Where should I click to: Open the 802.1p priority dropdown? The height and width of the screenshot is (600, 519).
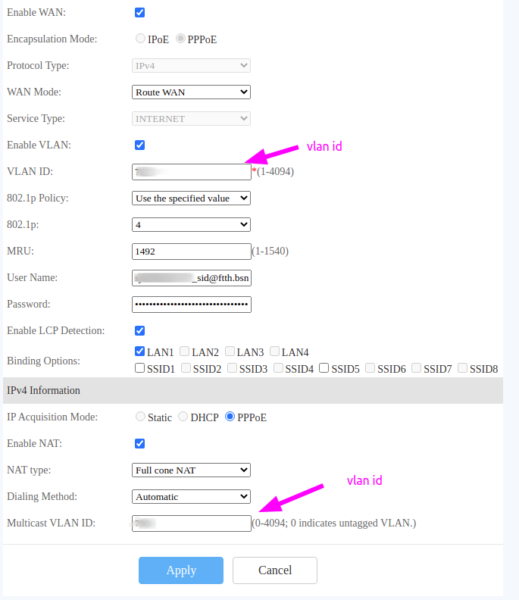[x=191, y=225]
